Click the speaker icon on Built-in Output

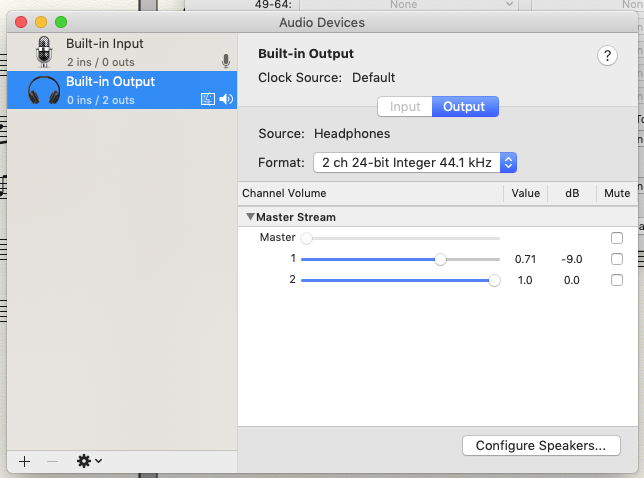226,99
